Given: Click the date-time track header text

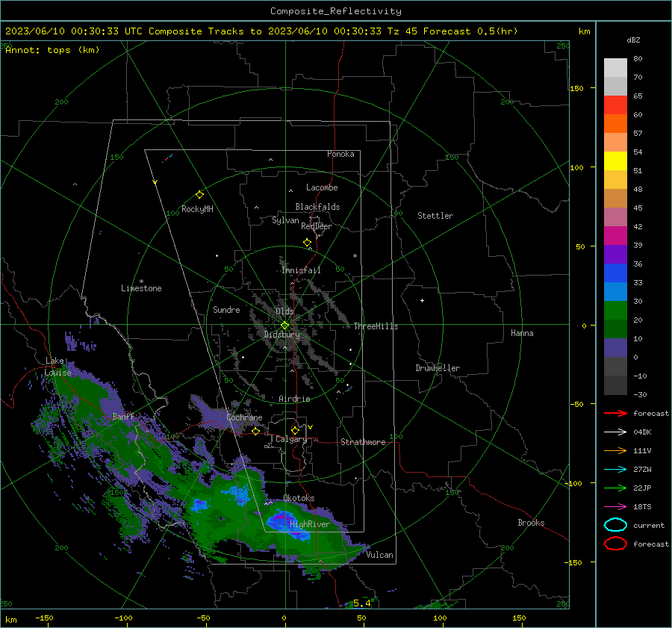Looking at the screenshot, I should pos(261,31).
